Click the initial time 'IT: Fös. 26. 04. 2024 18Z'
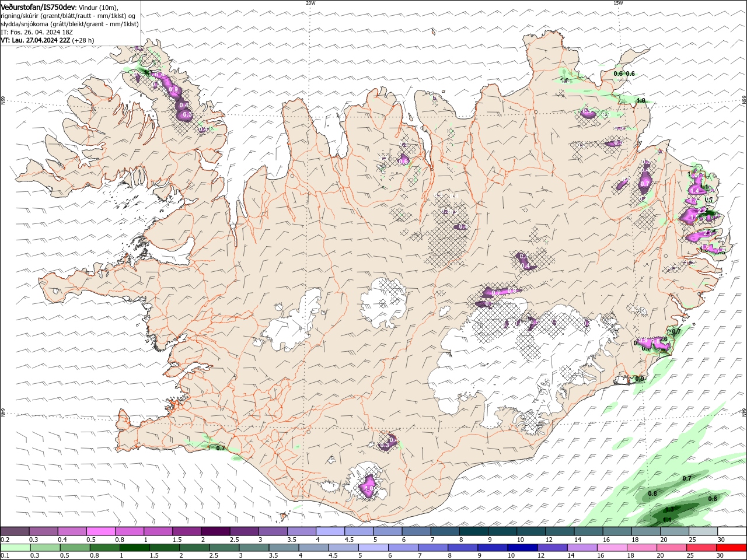 [36, 32]
